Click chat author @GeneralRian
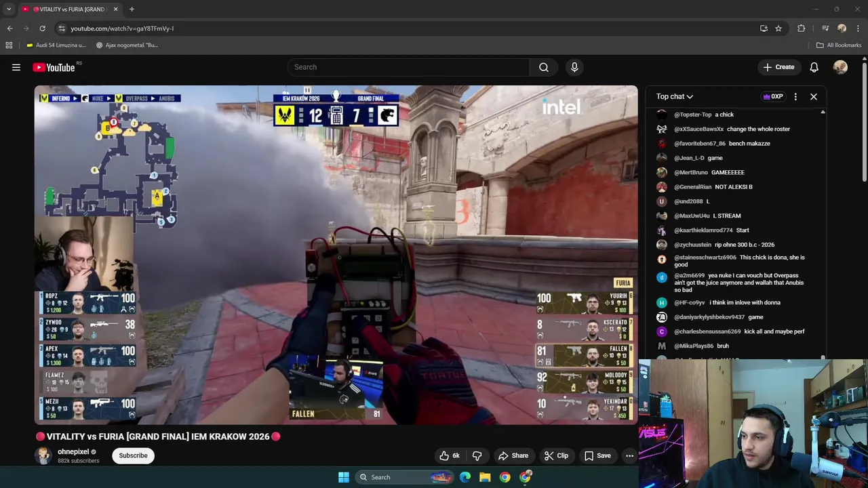 click(692, 187)
